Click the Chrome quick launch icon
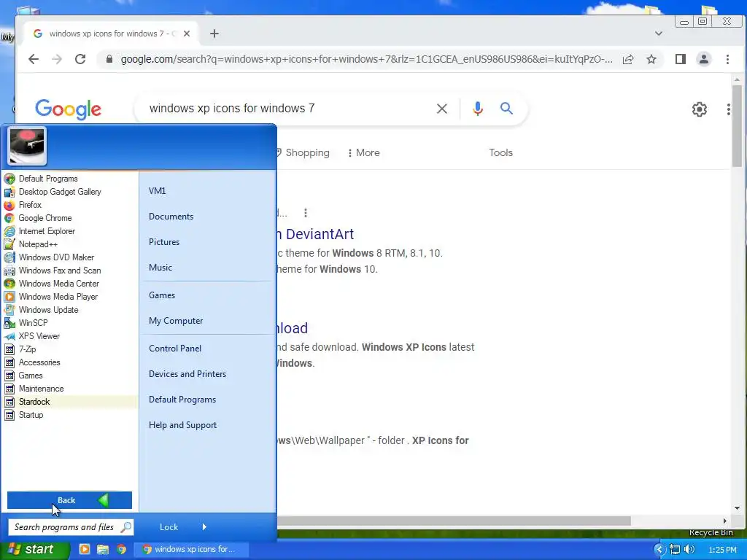The height and width of the screenshot is (560, 747). [x=122, y=549]
